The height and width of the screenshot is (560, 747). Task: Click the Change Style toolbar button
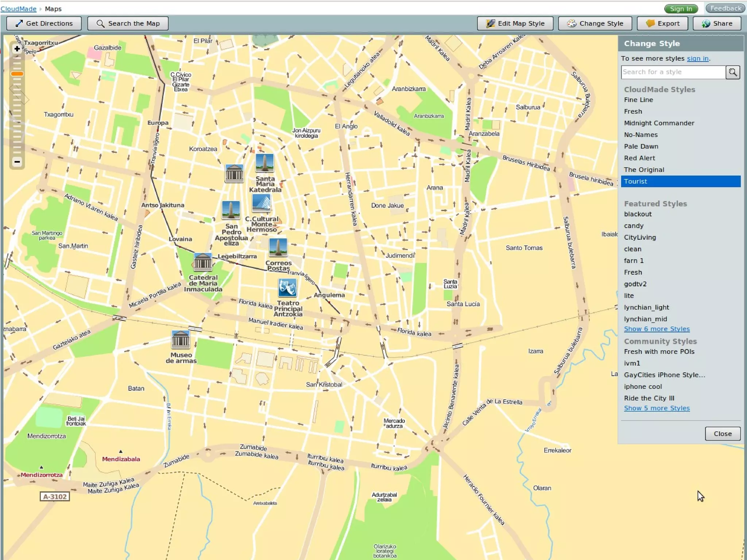(x=595, y=23)
